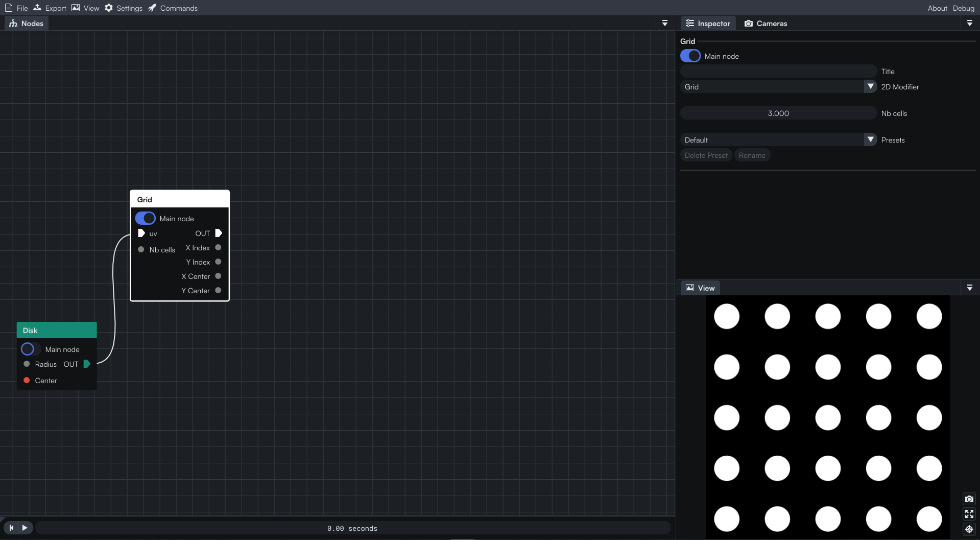Click the reset view target icon

pos(969,529)
